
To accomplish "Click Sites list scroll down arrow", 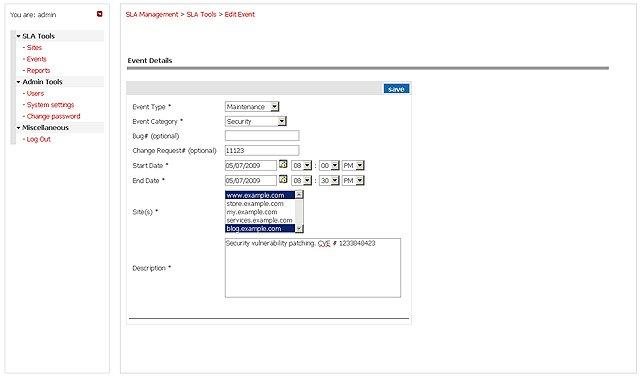I will pyautogui.click(x=299, y=228).
